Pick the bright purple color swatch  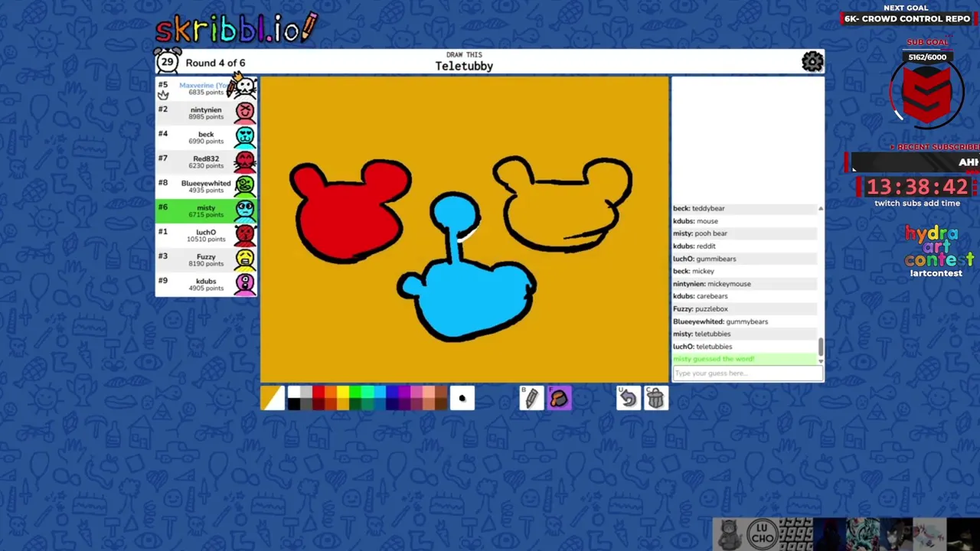coord(404,392)
